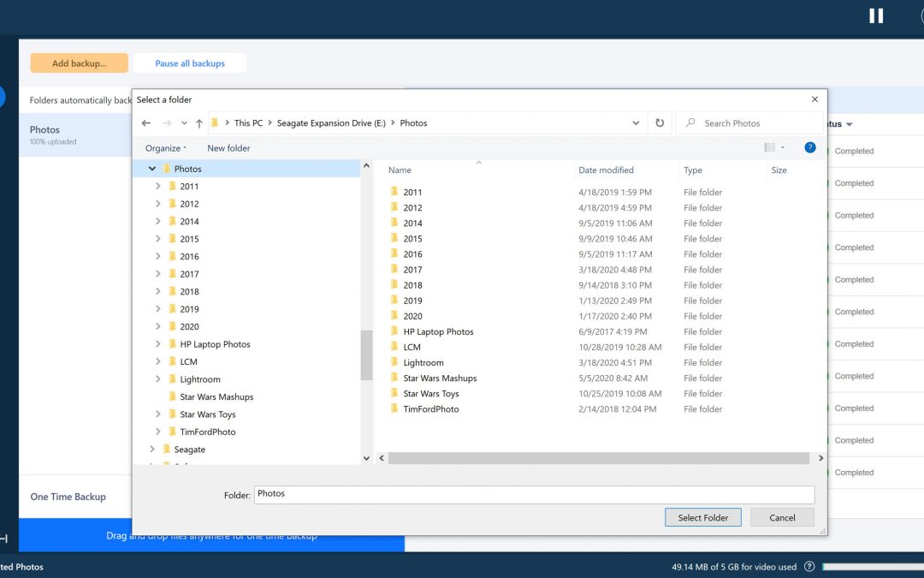Collapse the Photos tree node
The width and height of the screenshot is (924, 578).
[x=152, y=169]
